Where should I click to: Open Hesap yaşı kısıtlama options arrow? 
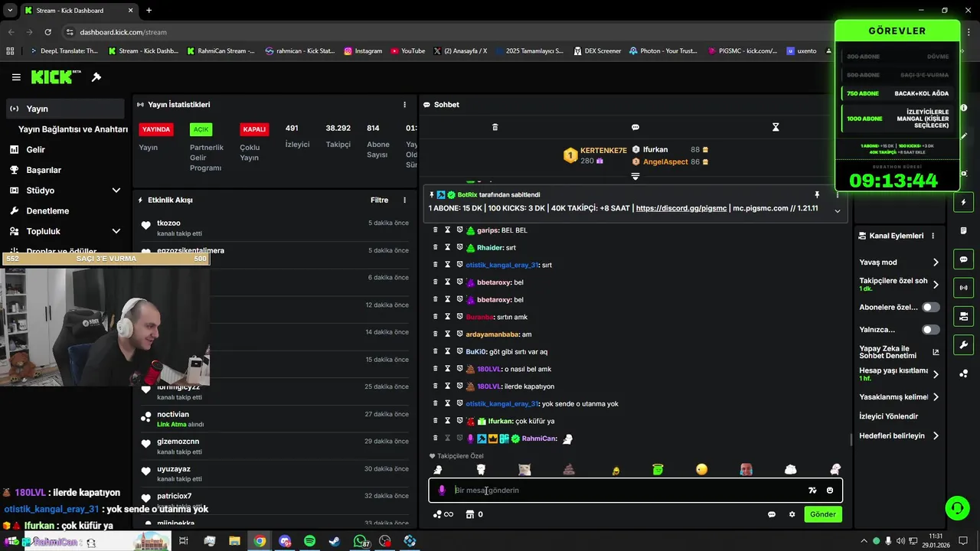pos(936,374)
